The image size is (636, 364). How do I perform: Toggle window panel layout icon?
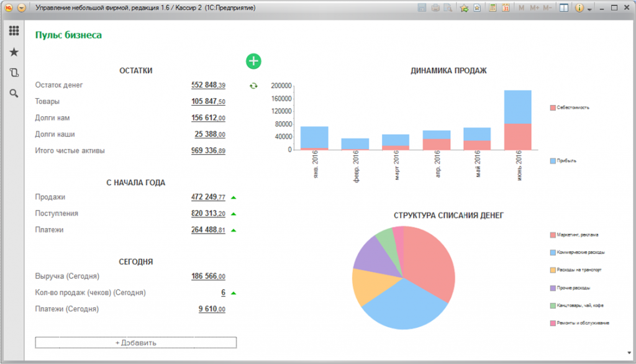coord(563,8)
